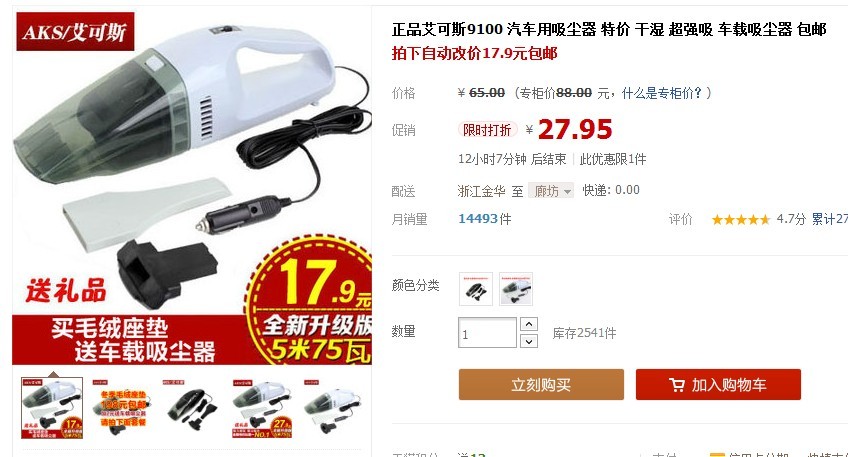Select the second orange promo thumbnail
The image size is (848, 457).
tap(123, 408)
